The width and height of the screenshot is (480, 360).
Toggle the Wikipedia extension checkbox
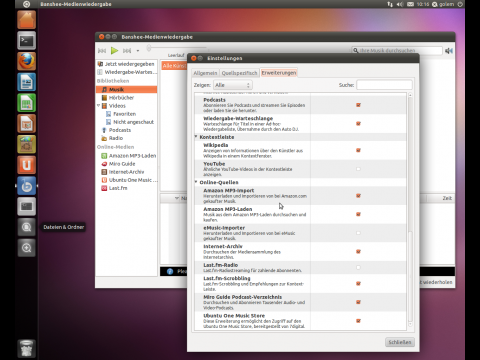358,150
